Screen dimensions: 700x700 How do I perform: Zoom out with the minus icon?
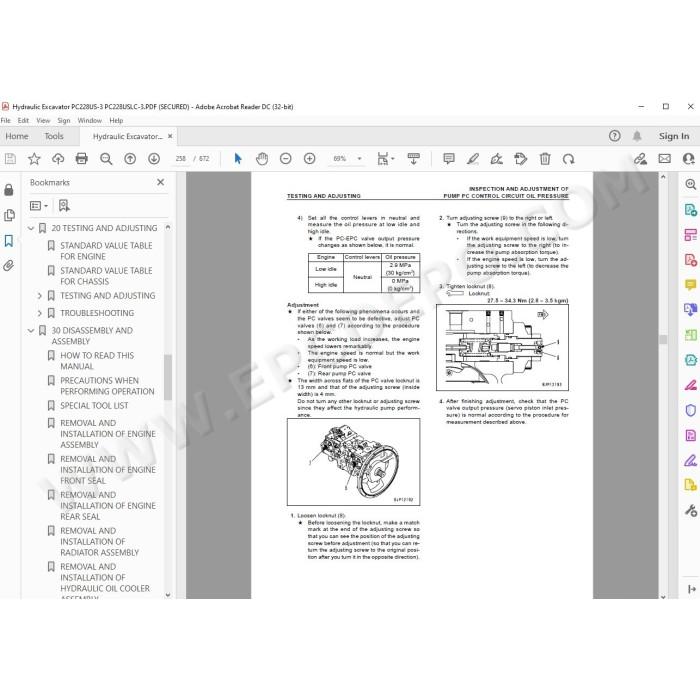coord(286,158)
